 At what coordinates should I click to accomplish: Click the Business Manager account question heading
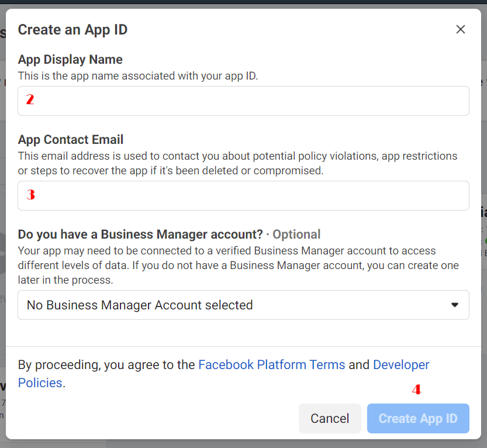click(140, 235)
